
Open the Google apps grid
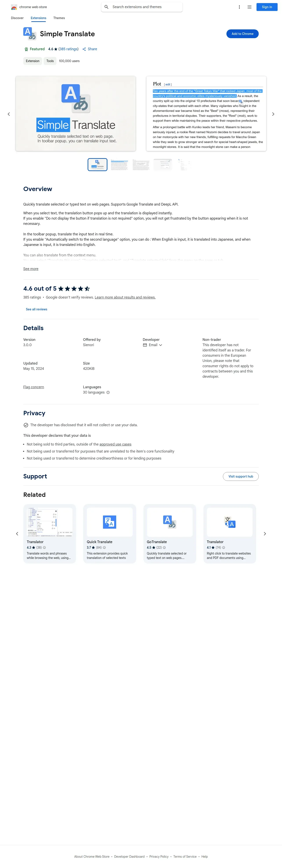pos(250,7)
